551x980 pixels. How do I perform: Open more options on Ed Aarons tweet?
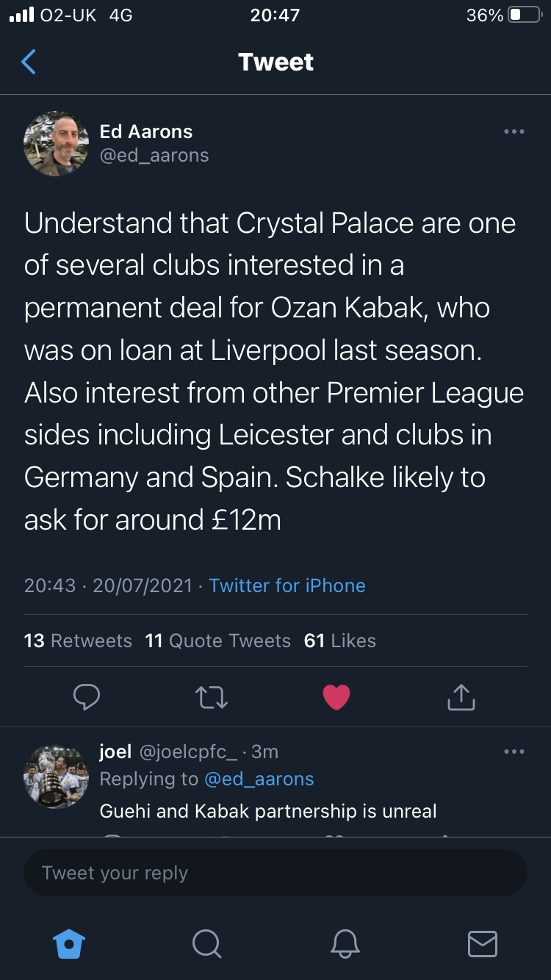[514, 132]
